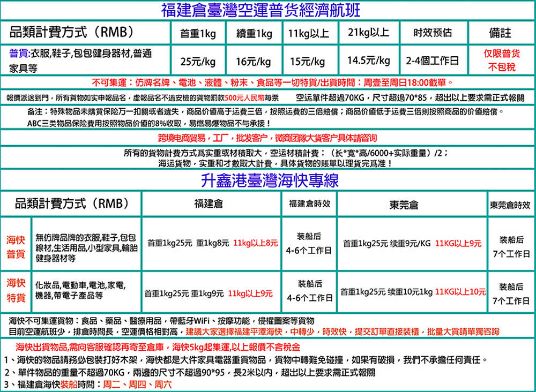Select the 14.5元/kg price cell
The width and height of the screenshot is (536, 392).
tap(369, 61)
